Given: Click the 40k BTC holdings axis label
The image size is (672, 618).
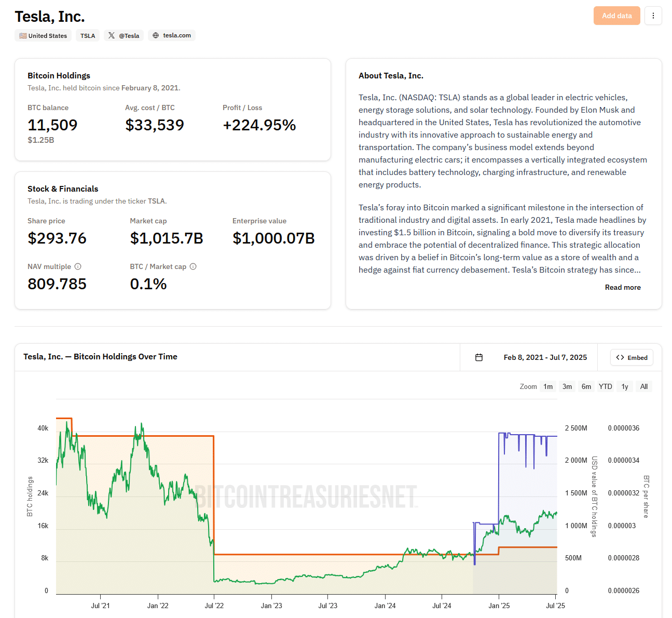Looking at the screenshot, I should click(43, 428).
